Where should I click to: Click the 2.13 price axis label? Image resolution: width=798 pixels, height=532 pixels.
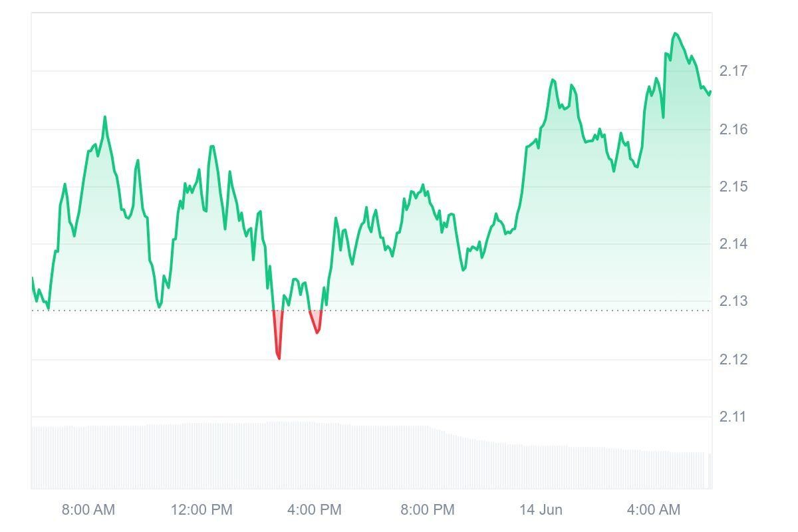click(x=734, y=301)
